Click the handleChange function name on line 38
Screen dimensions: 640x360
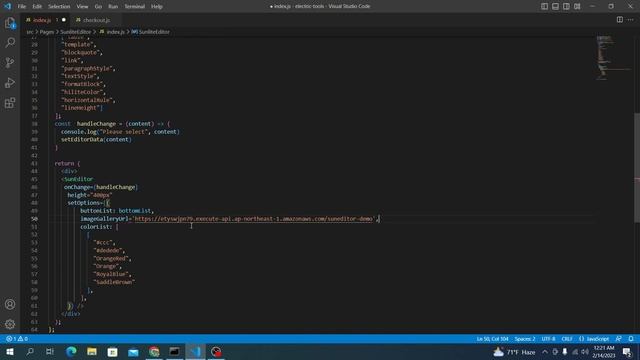[x=96, y=124]
